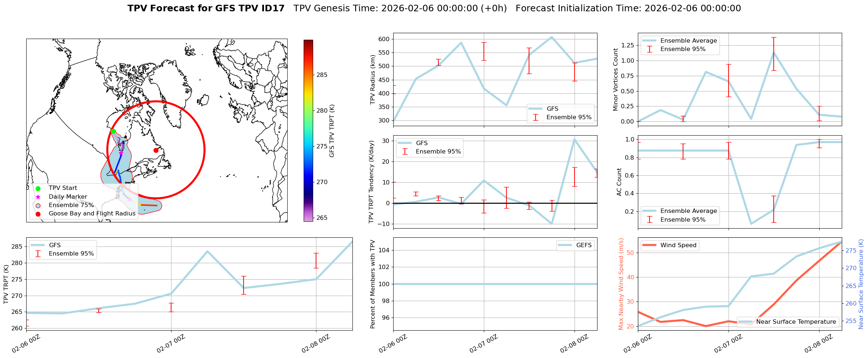Click the Ensemble 75% marker in map legend
The height and width of the screenshot is (358, 868).
[38, 205]
